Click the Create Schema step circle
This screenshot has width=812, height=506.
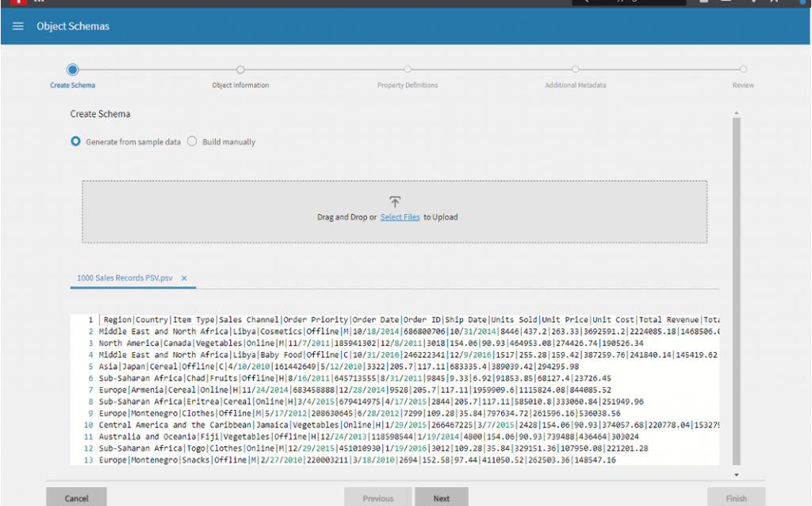[73, 70]
